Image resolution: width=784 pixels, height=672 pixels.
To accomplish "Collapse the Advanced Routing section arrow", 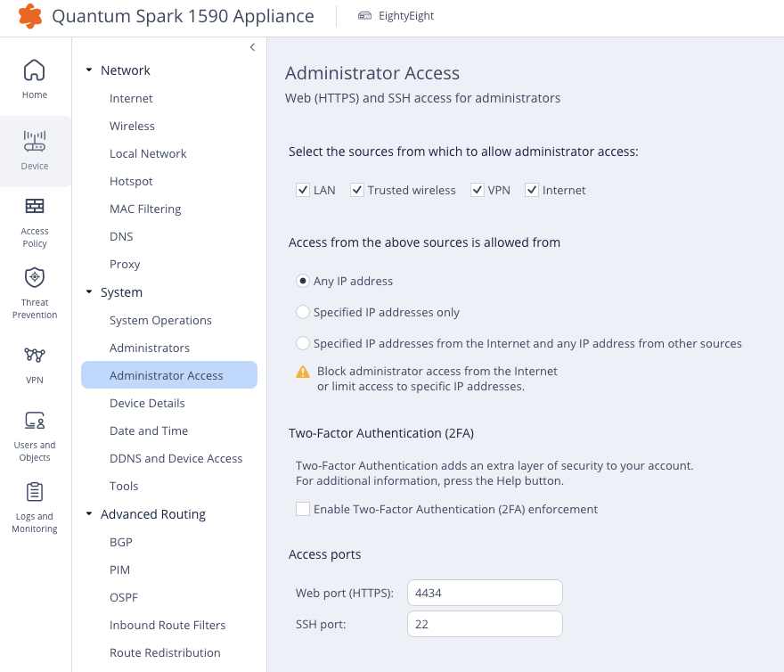I will point(89,514).
